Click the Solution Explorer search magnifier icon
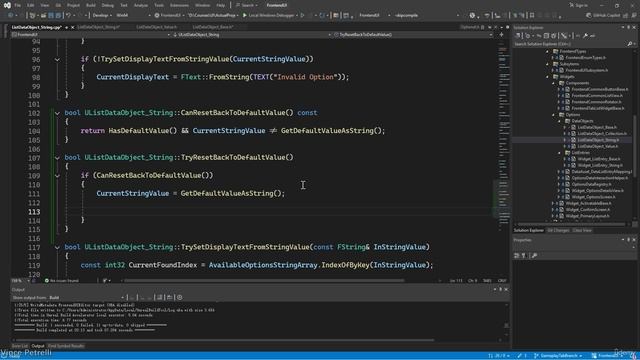Image resolution: width=640 pixels, height=360 pixels. point(630,44)
